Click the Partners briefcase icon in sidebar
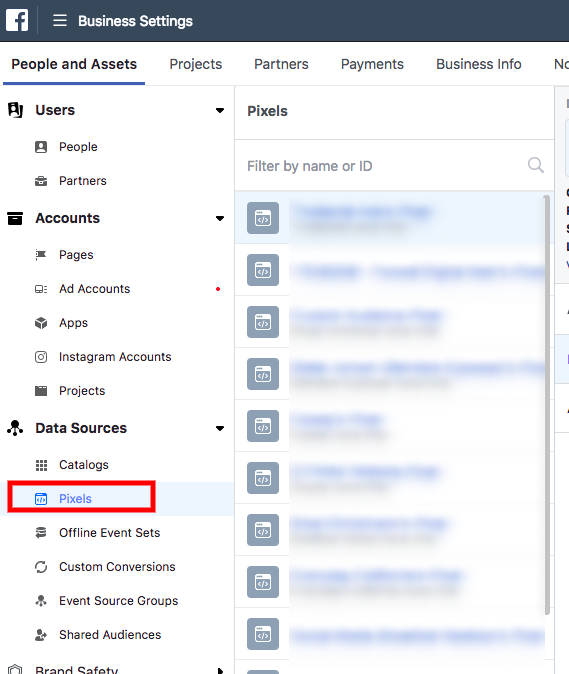 [x=41, y=181]
